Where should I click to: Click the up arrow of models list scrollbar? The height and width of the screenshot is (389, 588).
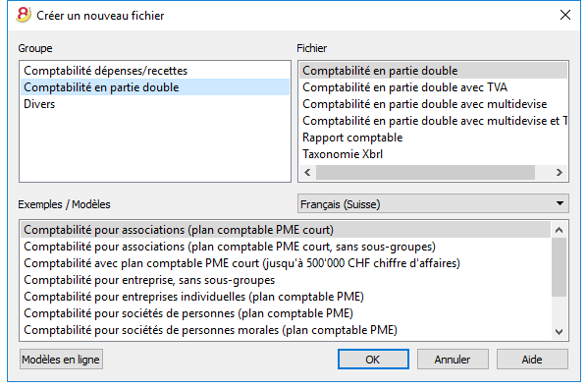(559, 230)
